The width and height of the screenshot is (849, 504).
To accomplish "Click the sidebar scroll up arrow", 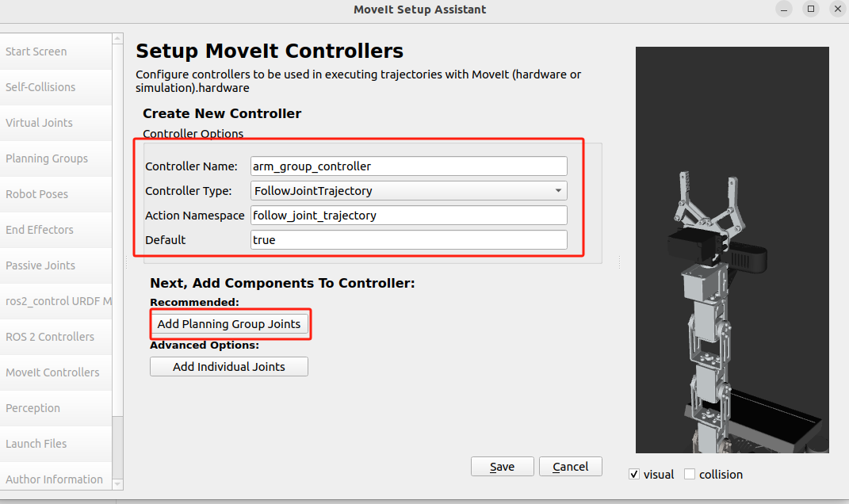I will [x=117, y=39].
